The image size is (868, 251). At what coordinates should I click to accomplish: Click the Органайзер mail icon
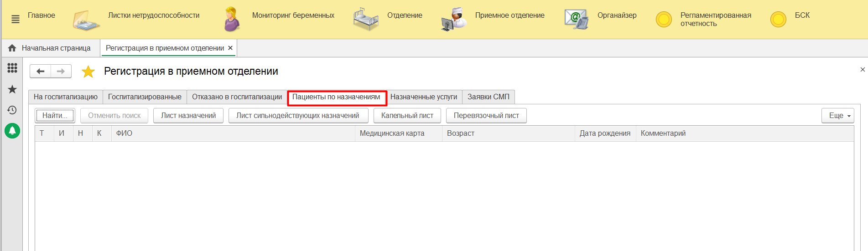576,20
